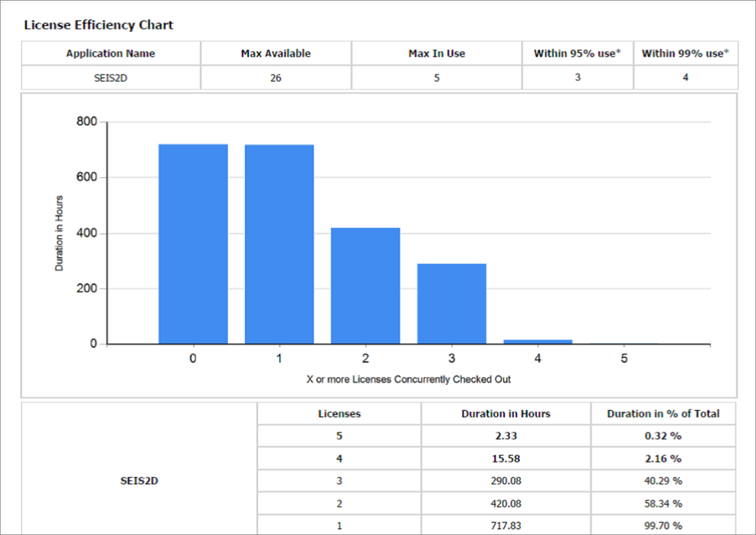Click the 99.70 % cell
The height and width of the screenshot is (535, 756).
tap(663, 525)
